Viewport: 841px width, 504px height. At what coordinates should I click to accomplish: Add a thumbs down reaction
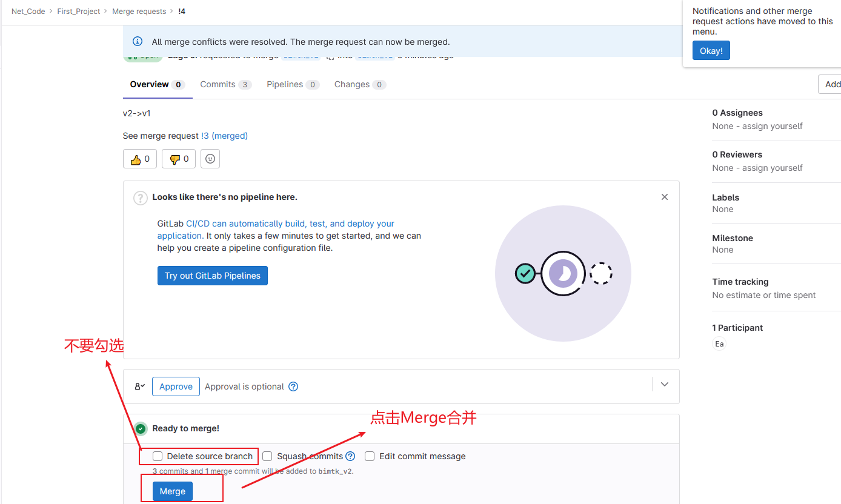(179, 159)
